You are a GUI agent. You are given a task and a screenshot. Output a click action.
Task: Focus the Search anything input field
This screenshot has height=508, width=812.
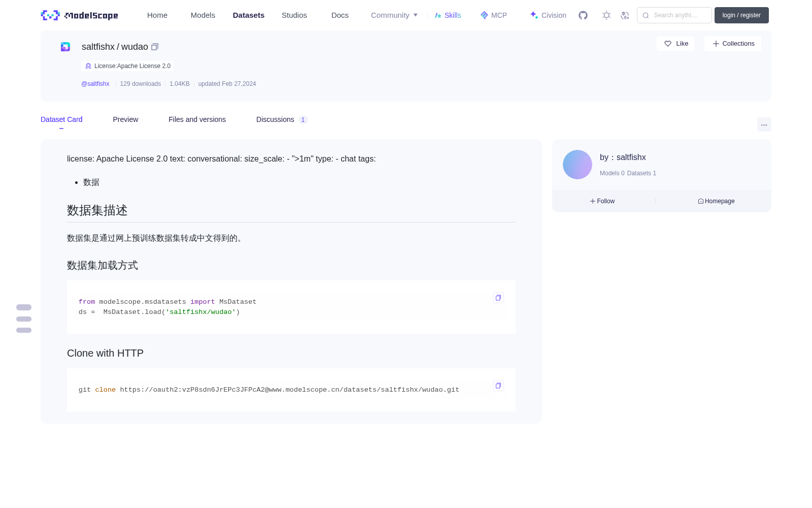click(x=674, y=15)
